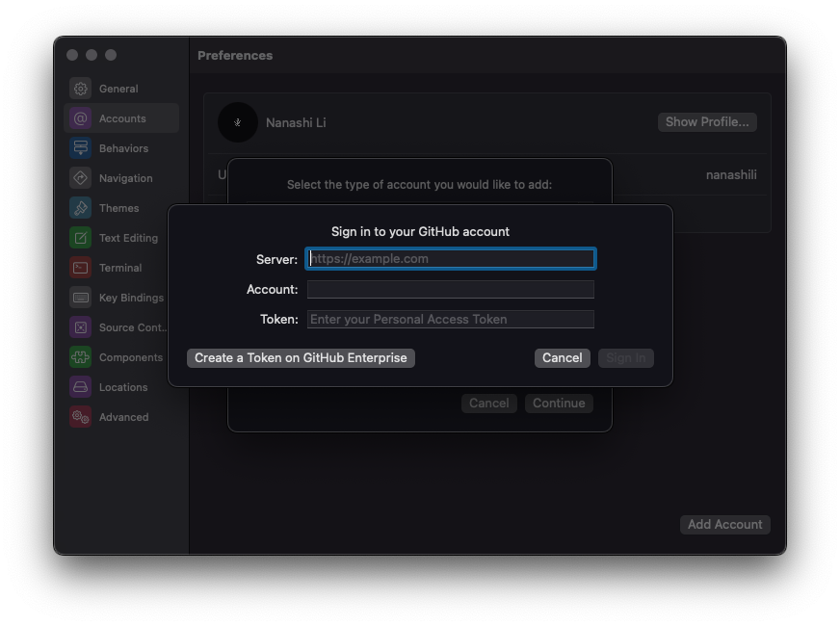Image resolution: width=840 pixels, height=626 pixels.
Task: Click the Sign In button
Action: click(x=625, y=356)
